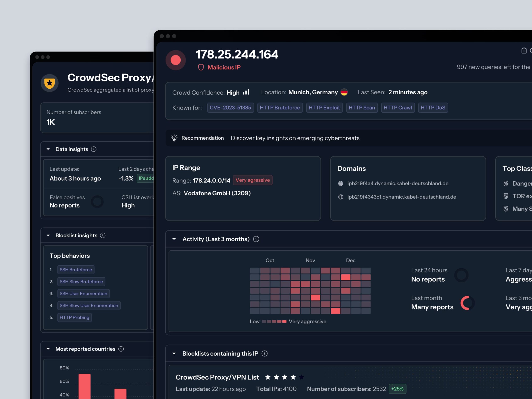The width and height of the screenshot is (532, 399).
Task: Click the range value 178.24.0.0/14
Action: [212, 181]
